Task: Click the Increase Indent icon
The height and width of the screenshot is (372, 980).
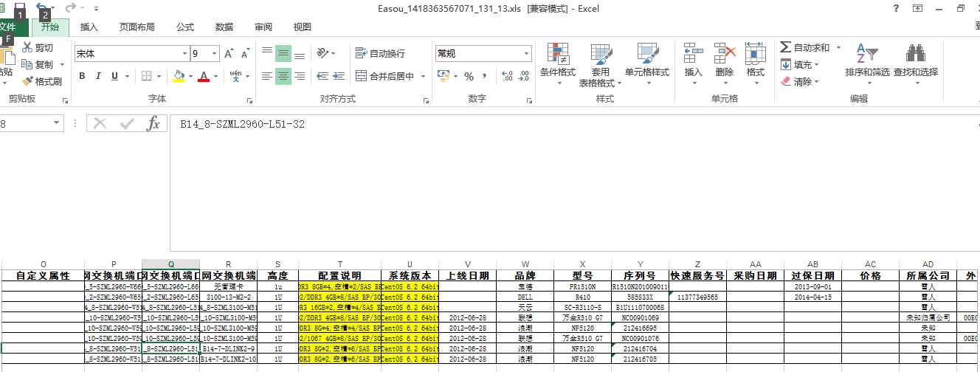Action: click(x=339, y=76)
